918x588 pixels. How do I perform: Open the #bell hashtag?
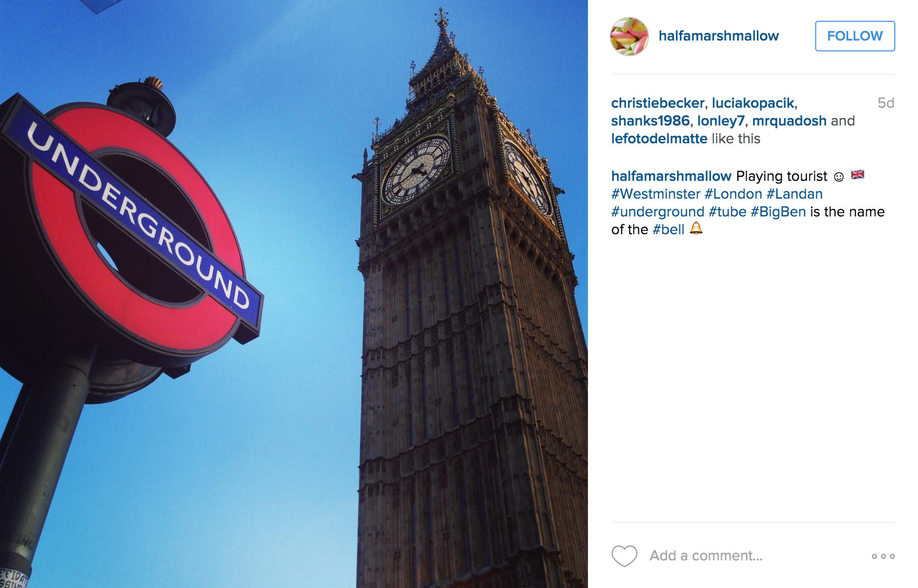668,229
